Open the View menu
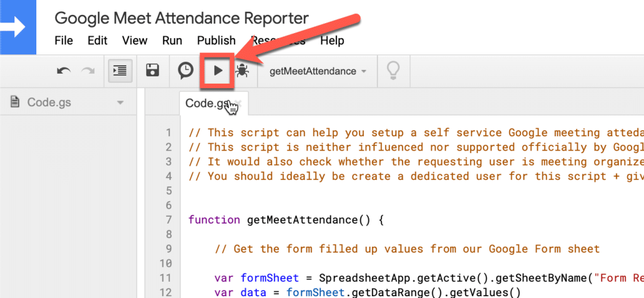644x298 pixels. pos(134,41)
